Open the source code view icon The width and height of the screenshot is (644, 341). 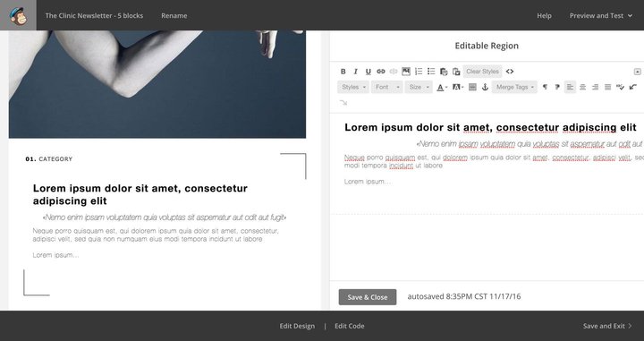click(510, 72)
